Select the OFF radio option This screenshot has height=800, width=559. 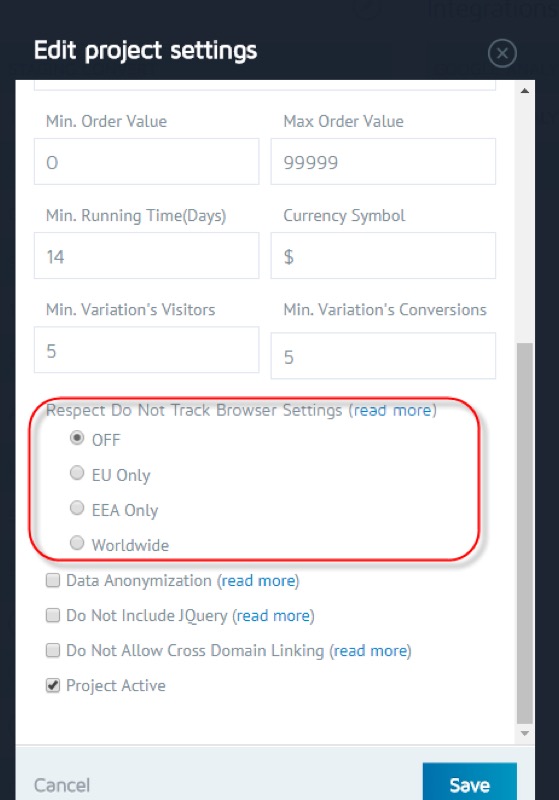[77, 438]
